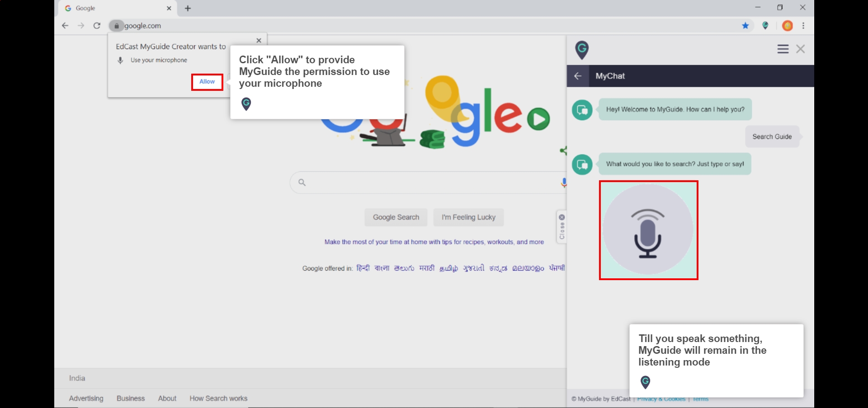Click the browser forward arrow
Screen dimensions: 868x408
(x=81, y=26)
